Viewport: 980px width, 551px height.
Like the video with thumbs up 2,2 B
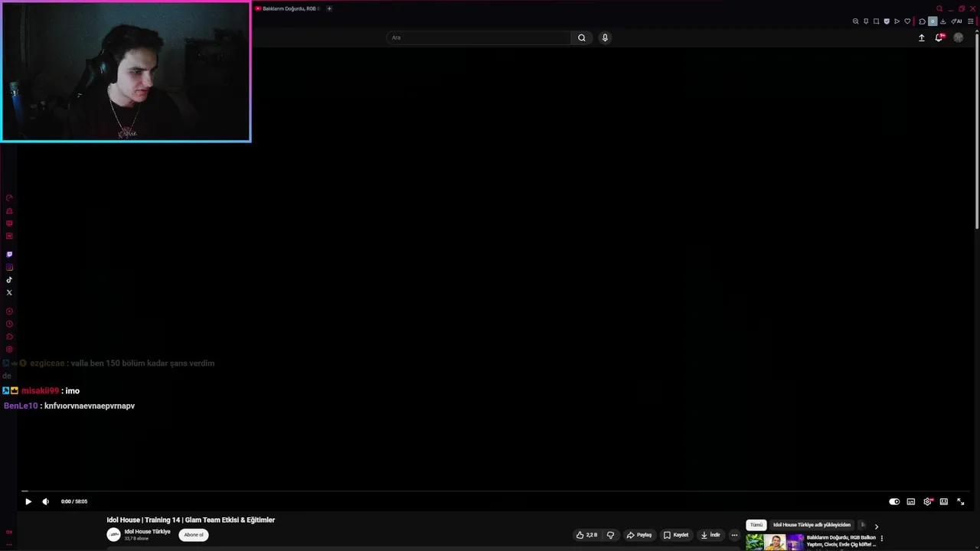pos(586,535)
